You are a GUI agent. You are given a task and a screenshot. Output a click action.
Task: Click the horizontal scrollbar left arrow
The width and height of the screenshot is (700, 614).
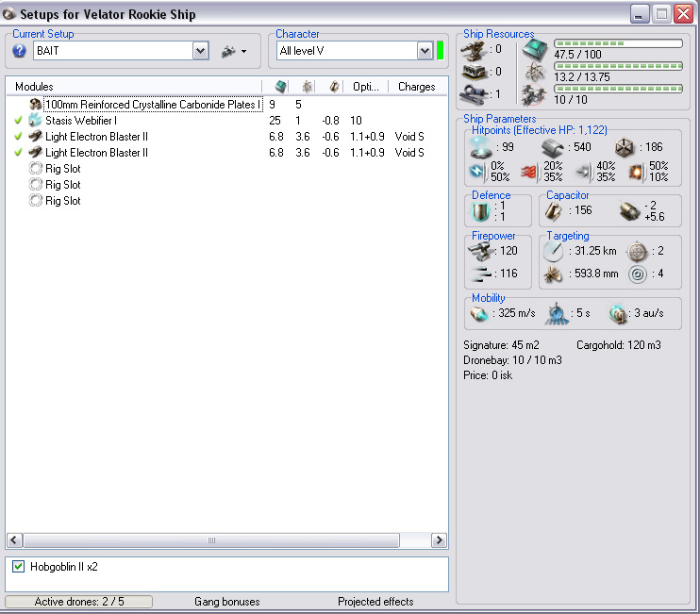tap(14, 540)
